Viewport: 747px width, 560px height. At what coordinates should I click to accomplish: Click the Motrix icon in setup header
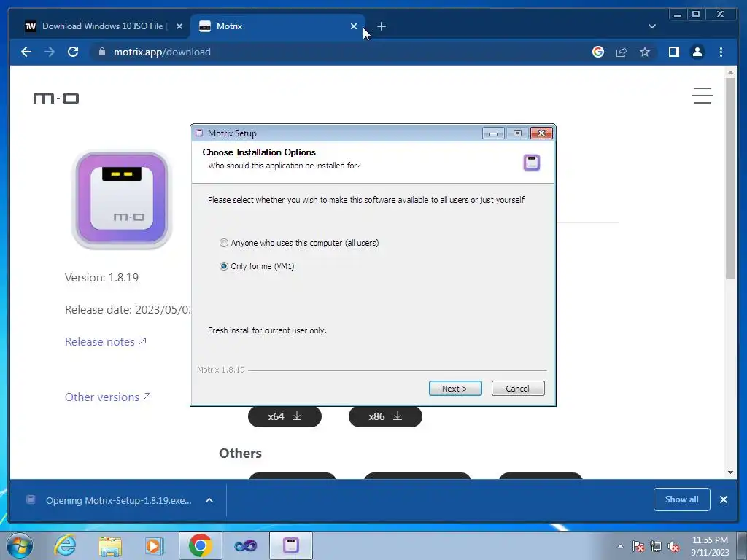(x=532, y=163)
